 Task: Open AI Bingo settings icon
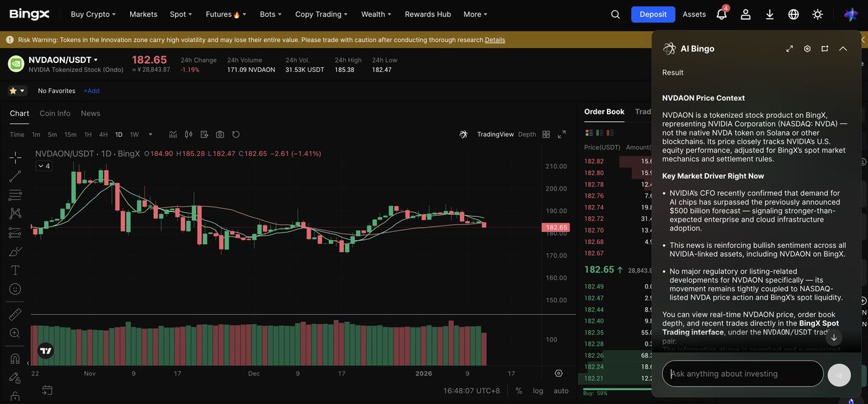click(x=807, y=49)
